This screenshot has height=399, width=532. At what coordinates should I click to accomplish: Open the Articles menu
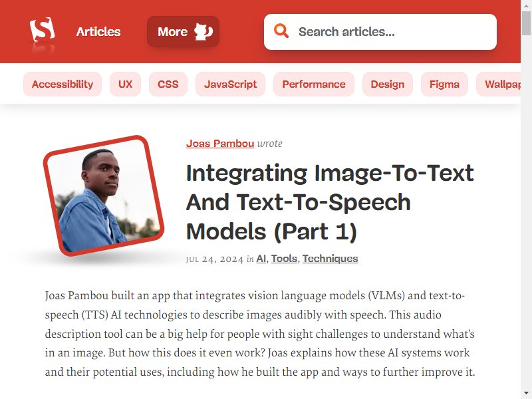(x=98, y=31)
